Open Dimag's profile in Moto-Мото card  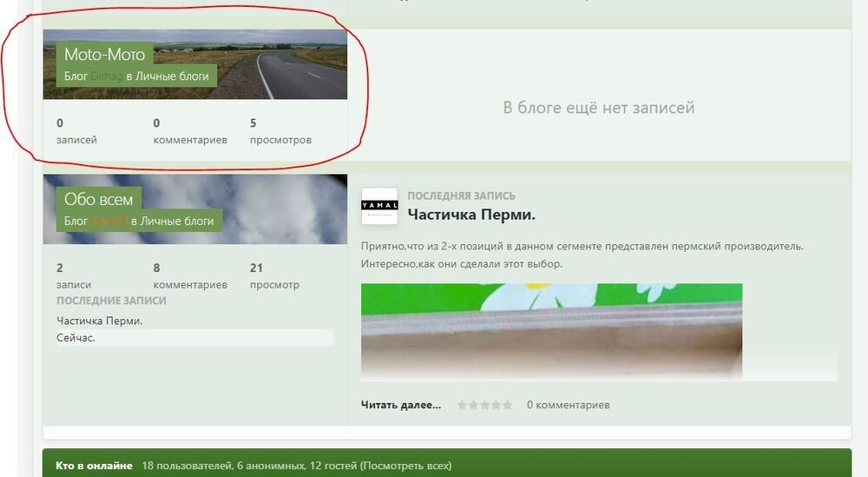107,76
